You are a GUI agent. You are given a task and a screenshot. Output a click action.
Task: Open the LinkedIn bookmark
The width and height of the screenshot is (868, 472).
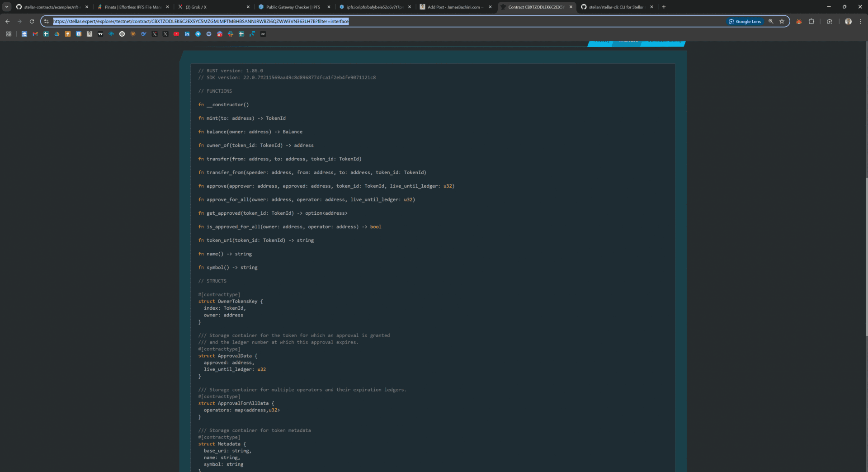click(x=187, y=34)
